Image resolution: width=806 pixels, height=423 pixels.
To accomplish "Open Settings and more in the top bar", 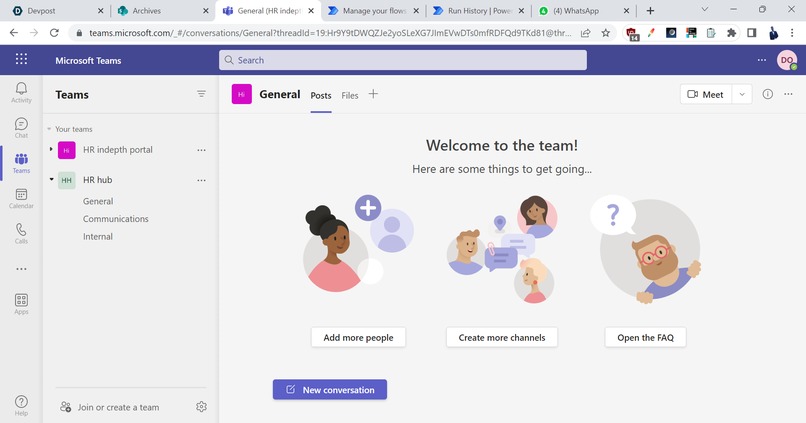I will (762, 60).
